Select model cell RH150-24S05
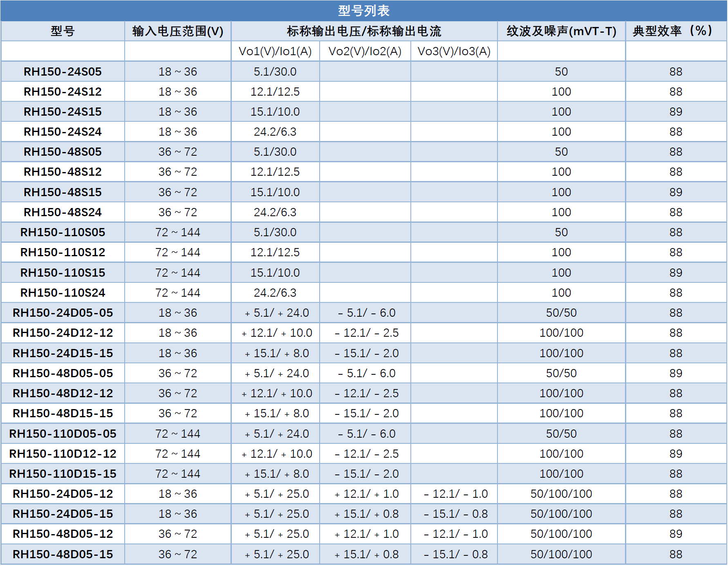This screenshot has width=728, height=566. pos(63,72)
